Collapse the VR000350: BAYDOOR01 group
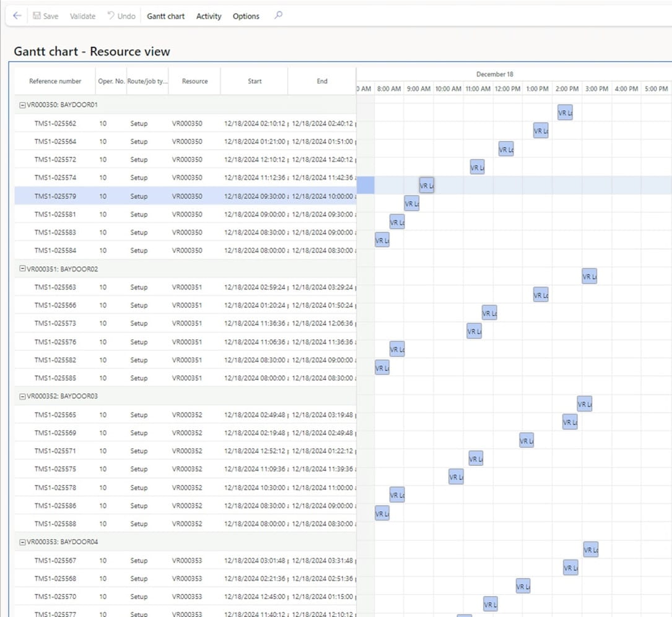This screenshot has height=617, width=672. (23, 105)
